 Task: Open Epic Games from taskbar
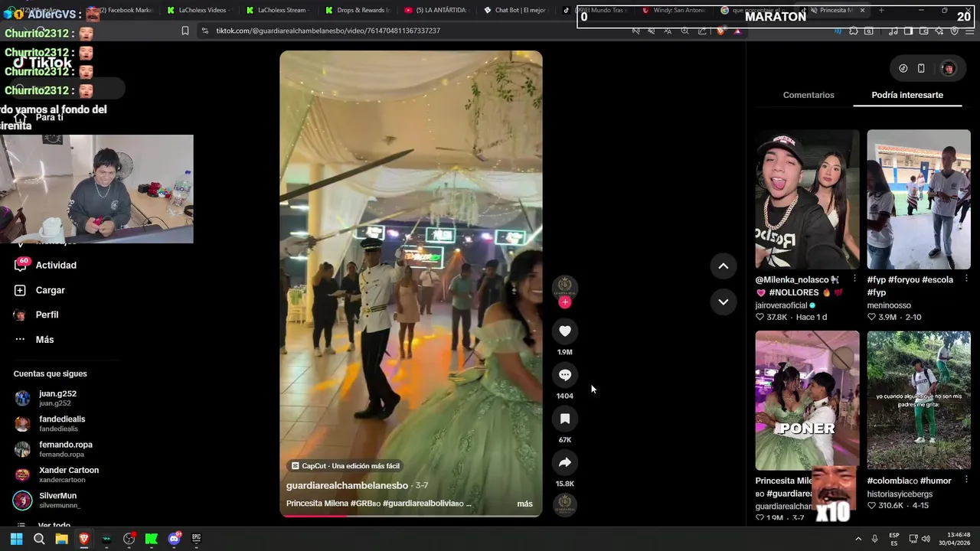(x=196, y=539)
